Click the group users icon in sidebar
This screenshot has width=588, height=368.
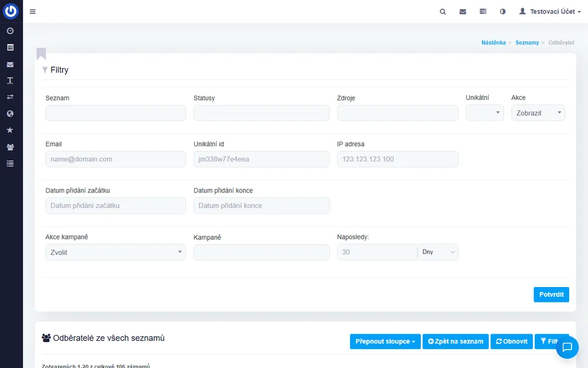click(10, 147)
